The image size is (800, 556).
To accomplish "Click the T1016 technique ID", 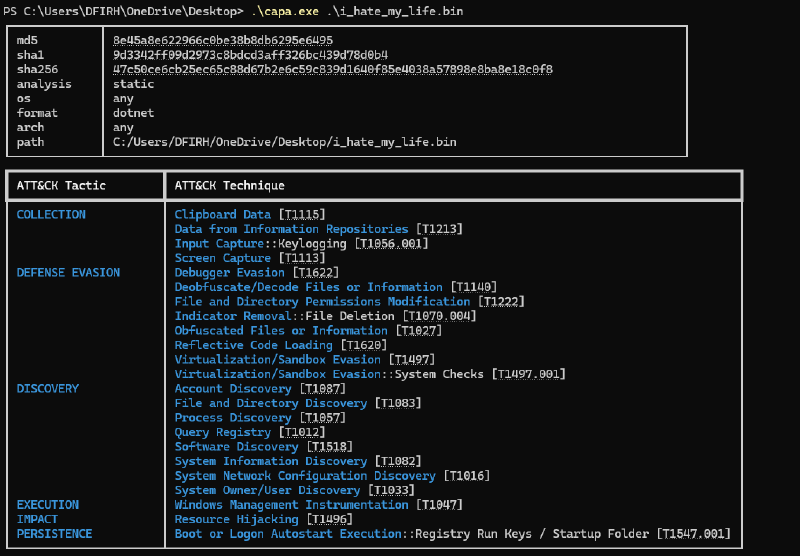I will pyautogui.click(x=467, y=476).
